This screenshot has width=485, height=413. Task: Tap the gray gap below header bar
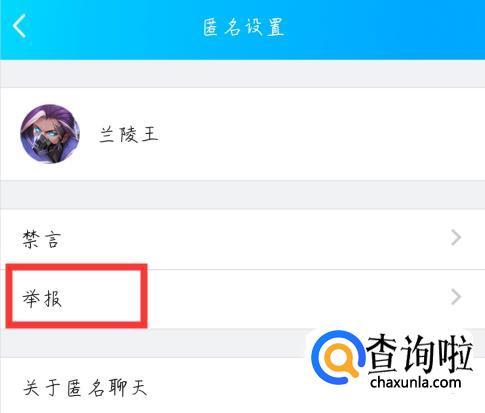click(242, 74)
